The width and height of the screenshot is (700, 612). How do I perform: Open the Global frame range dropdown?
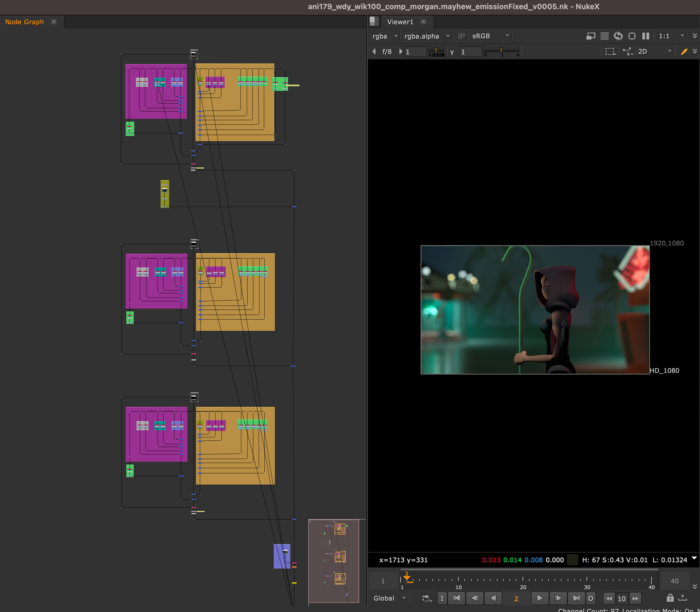click(389, 598)
